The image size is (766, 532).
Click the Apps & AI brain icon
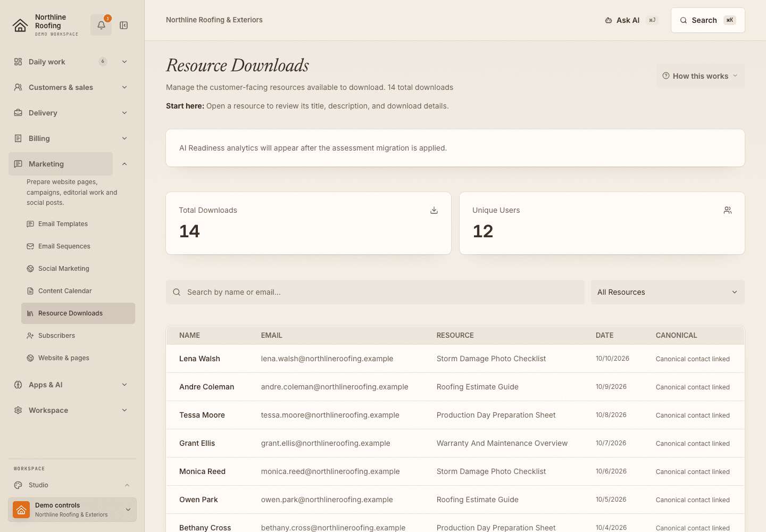point(18,385)
